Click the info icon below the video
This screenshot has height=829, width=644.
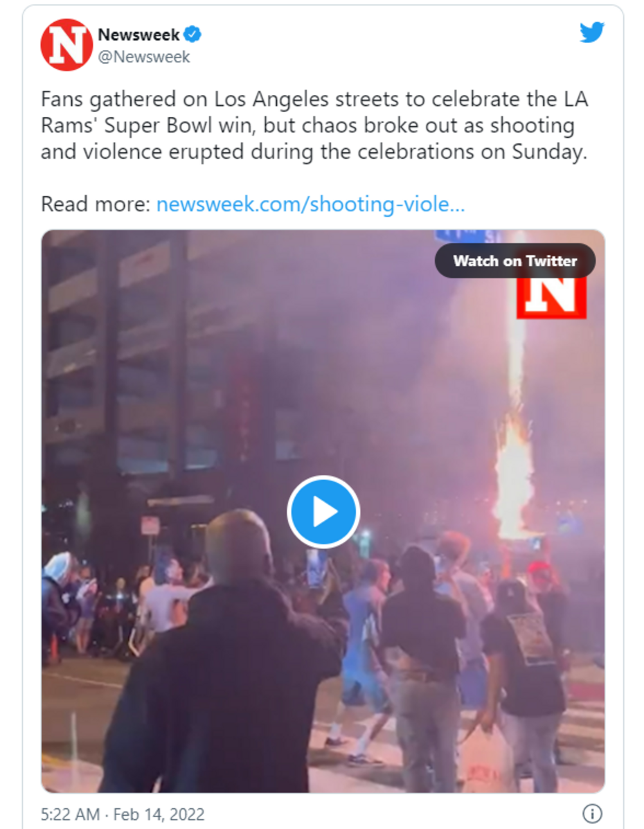tap(592, 813)
